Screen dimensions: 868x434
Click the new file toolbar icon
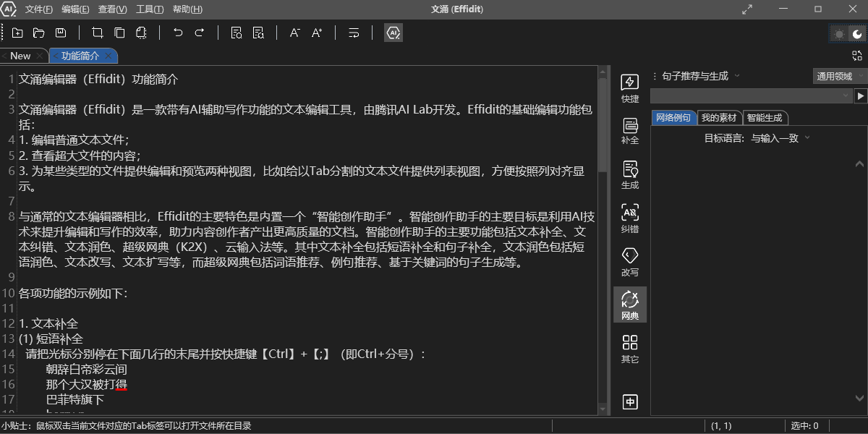tap(17, 33)
